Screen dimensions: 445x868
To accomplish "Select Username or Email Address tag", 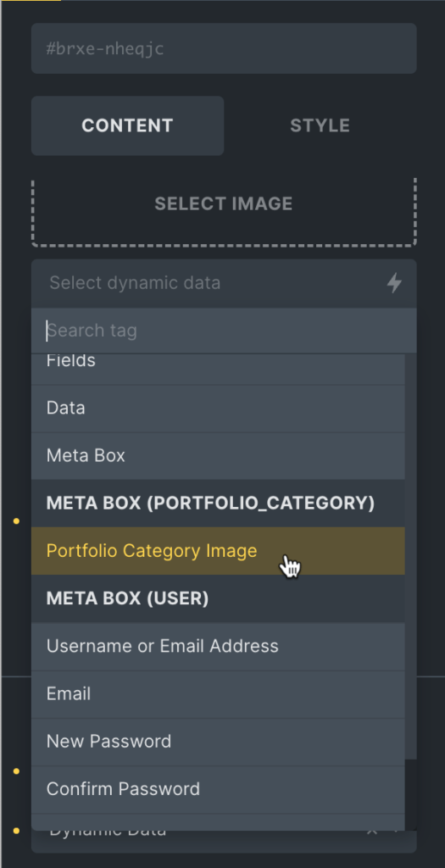I will (218, 646).
